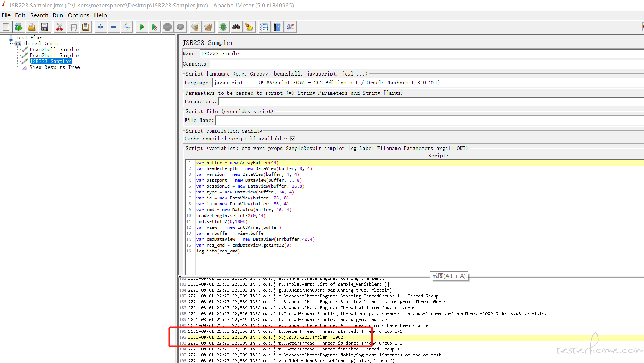This screenshot has width=644, height=363.
Task: Click the Copy toolbar icon
Action: (x=73, y=27)
